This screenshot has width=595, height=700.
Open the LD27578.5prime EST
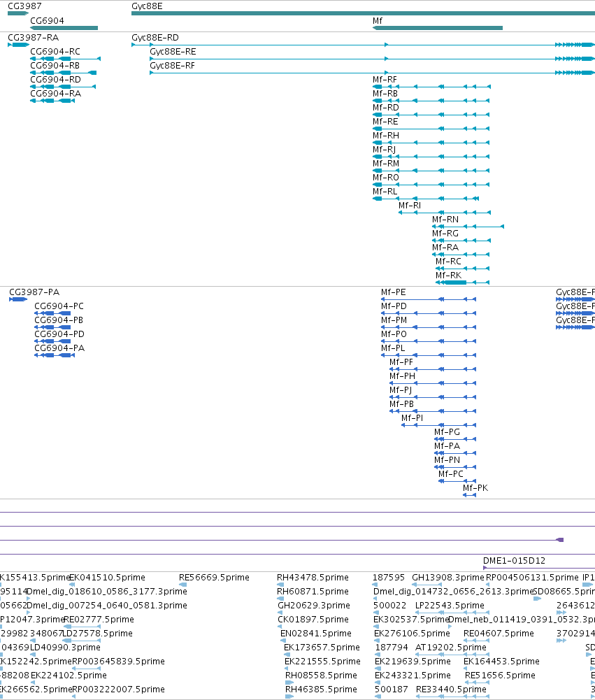point(82,641)
